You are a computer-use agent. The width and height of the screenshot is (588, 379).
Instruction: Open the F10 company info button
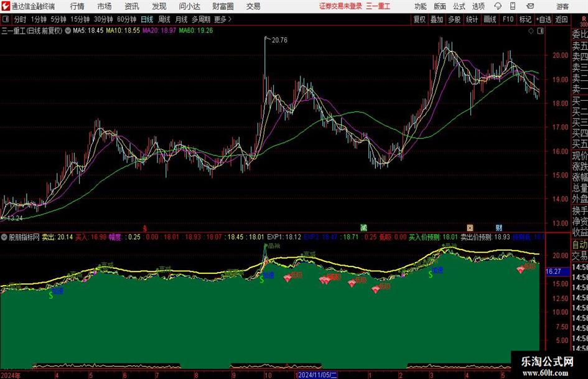pos(508,19)
